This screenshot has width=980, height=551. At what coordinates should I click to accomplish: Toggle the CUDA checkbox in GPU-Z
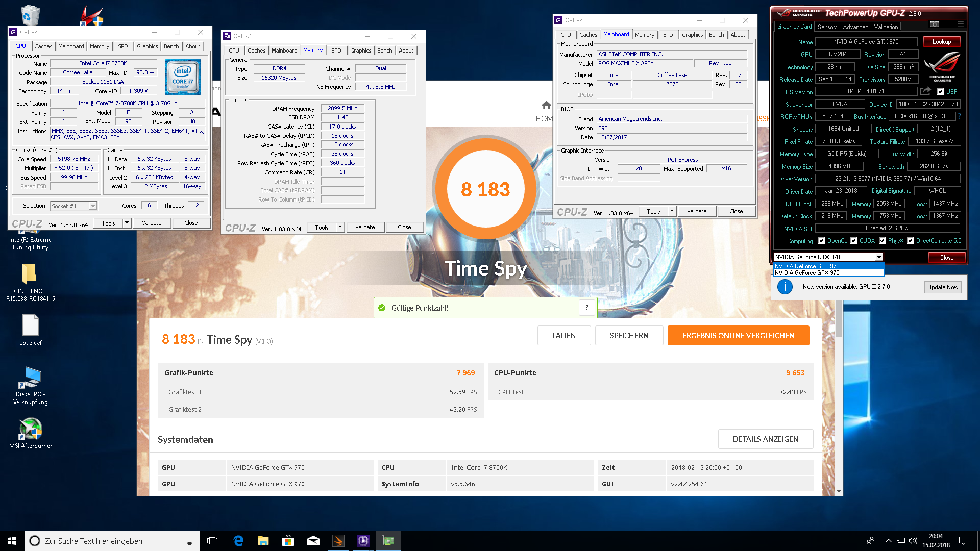coord(853,241)
